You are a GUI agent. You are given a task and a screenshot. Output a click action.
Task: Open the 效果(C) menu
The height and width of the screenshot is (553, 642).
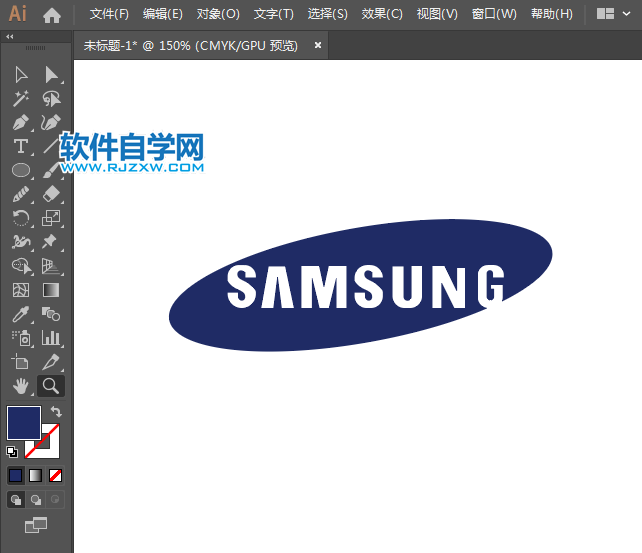click(x=382, y=14)
